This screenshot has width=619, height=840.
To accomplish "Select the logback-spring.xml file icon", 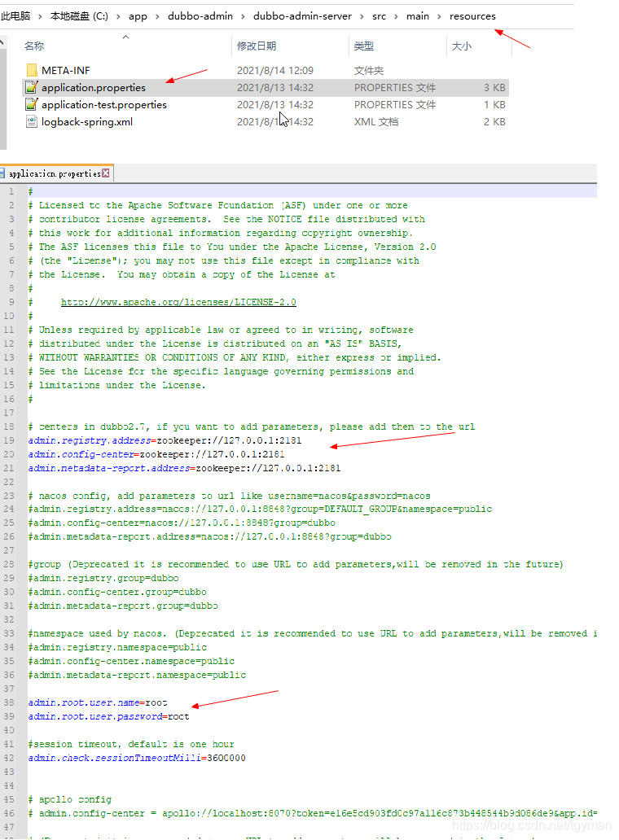I will (32, 121).
